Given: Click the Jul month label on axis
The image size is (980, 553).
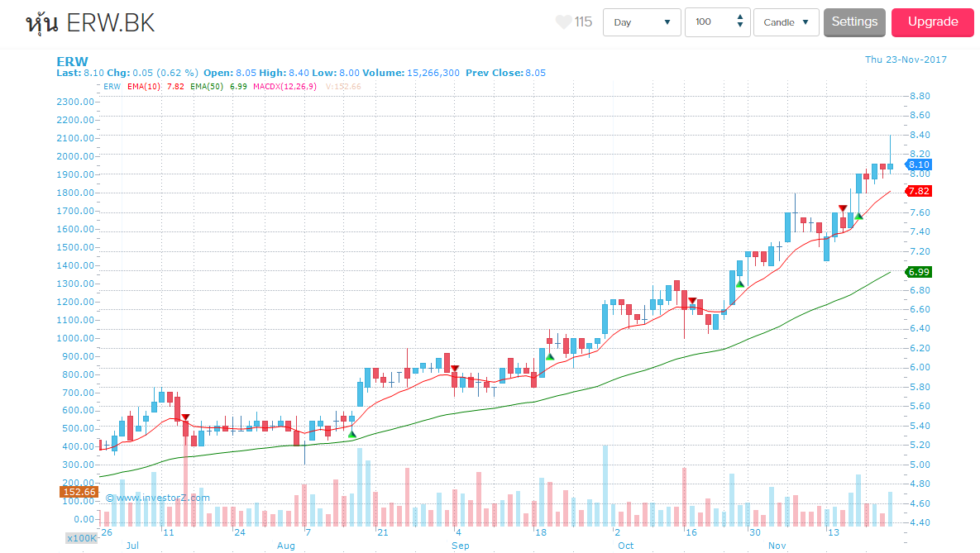Looking at the screenshot, I should [x=131, y=546].
